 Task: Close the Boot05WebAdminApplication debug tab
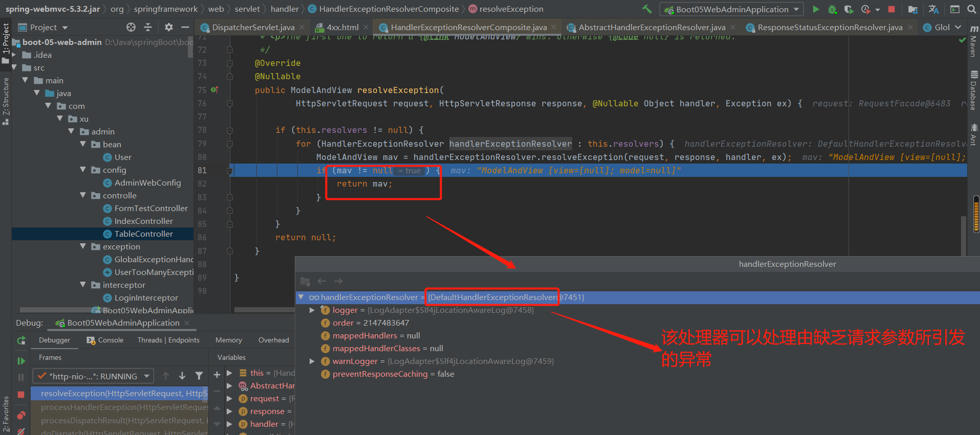(187, 323)
